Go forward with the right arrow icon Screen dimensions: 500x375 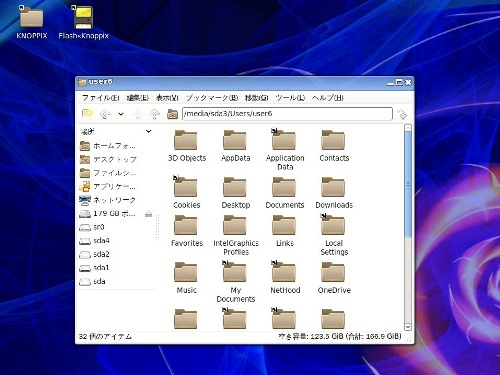click(x=137, y=114)
